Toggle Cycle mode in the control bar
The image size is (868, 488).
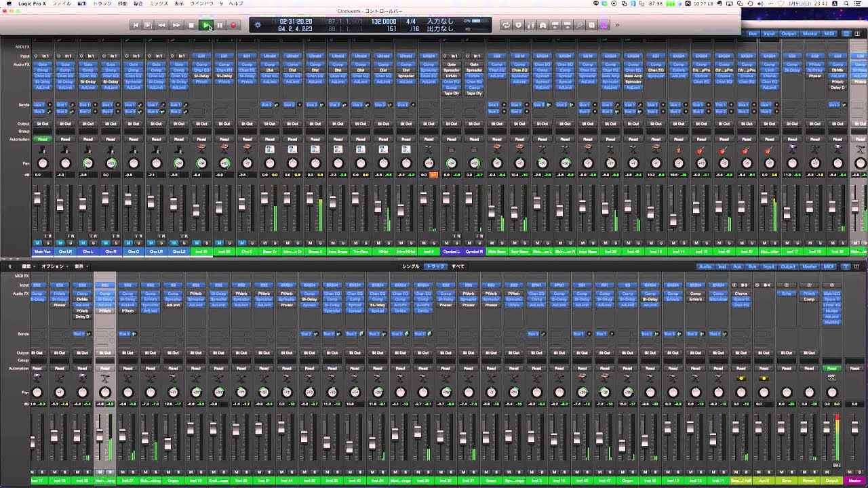pyautogui.click(x=506, y=25)
